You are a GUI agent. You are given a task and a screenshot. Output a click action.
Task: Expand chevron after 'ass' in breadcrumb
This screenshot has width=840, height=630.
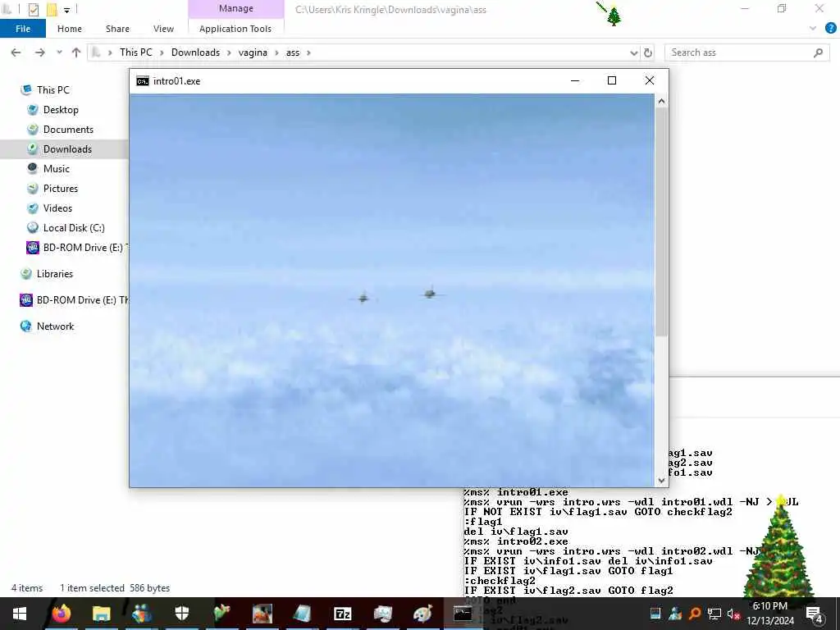pos(308,52)
